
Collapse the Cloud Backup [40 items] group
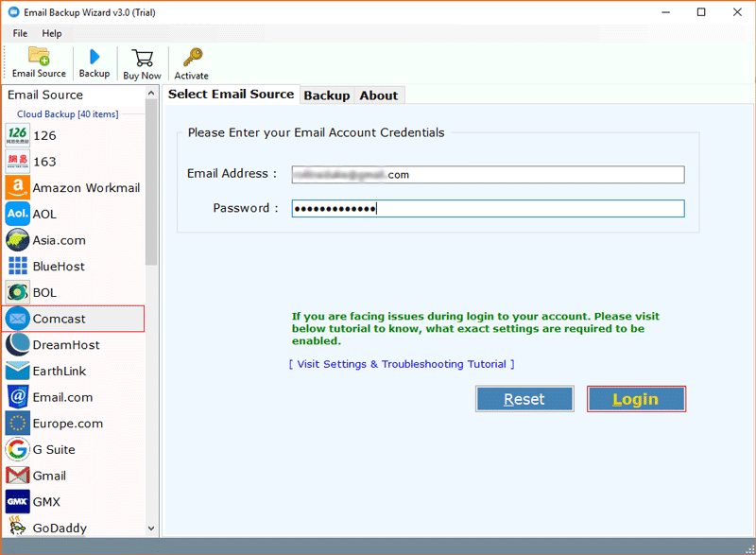click(67, 113)
